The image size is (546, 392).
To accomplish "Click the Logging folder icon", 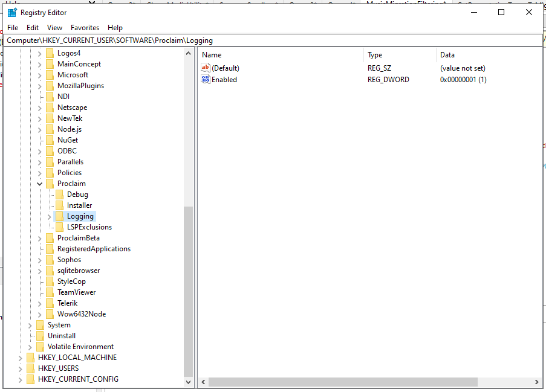I will pos(59,216).
